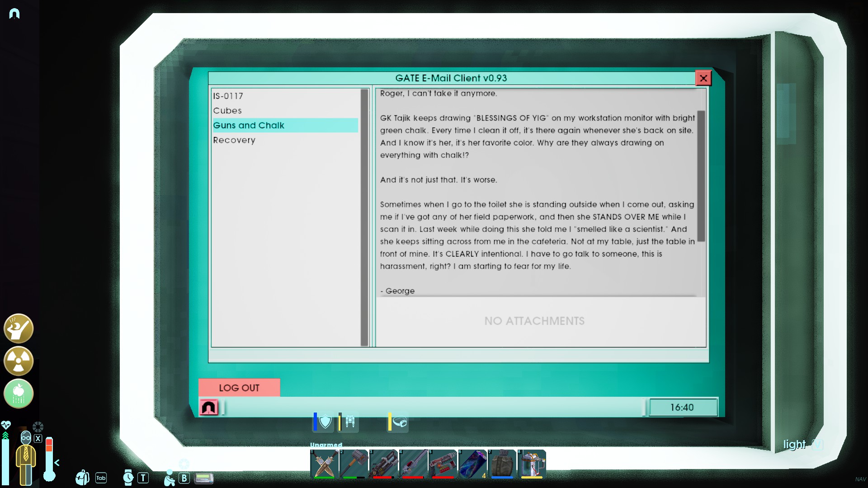
Task: Click the radiation status icon
Action: (x=19, y=361)
